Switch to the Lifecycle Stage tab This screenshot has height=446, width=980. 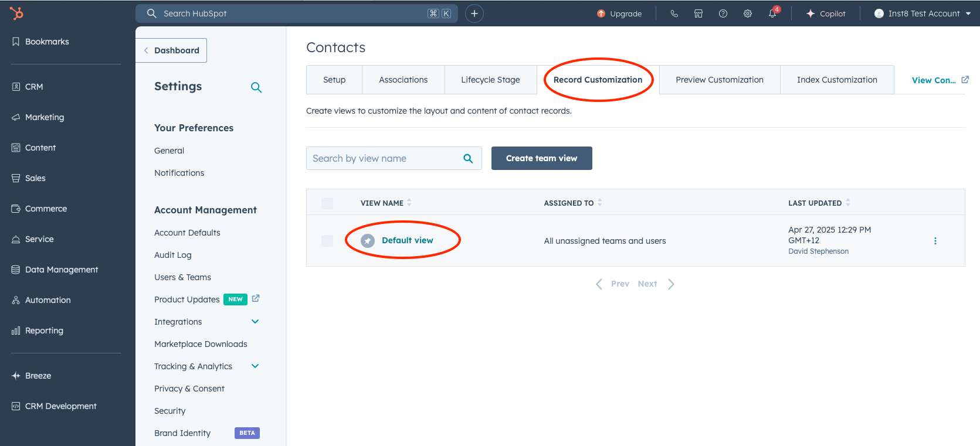coord(490,80)
